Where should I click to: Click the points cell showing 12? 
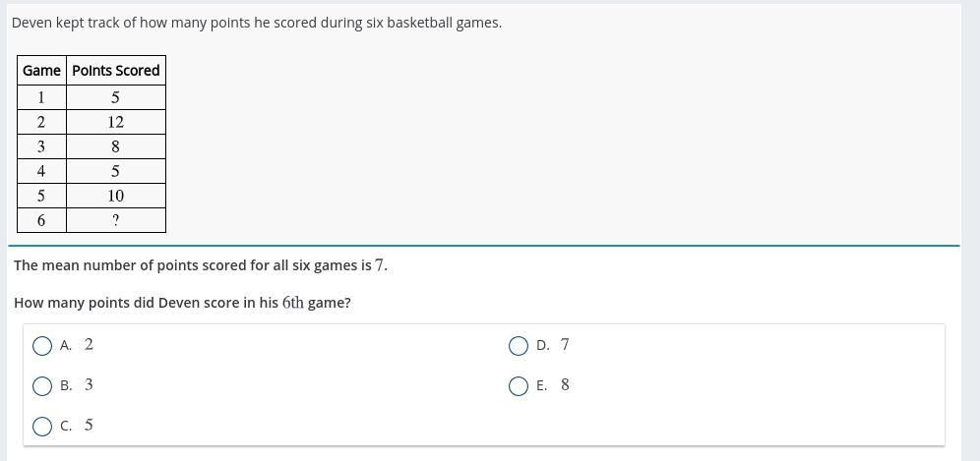[x=115, y=122]
